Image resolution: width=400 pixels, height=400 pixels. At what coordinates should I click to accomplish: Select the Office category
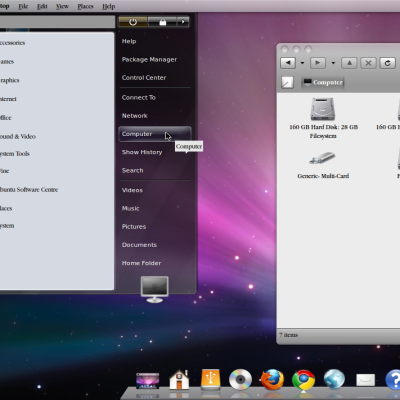[x=6, y=117]
